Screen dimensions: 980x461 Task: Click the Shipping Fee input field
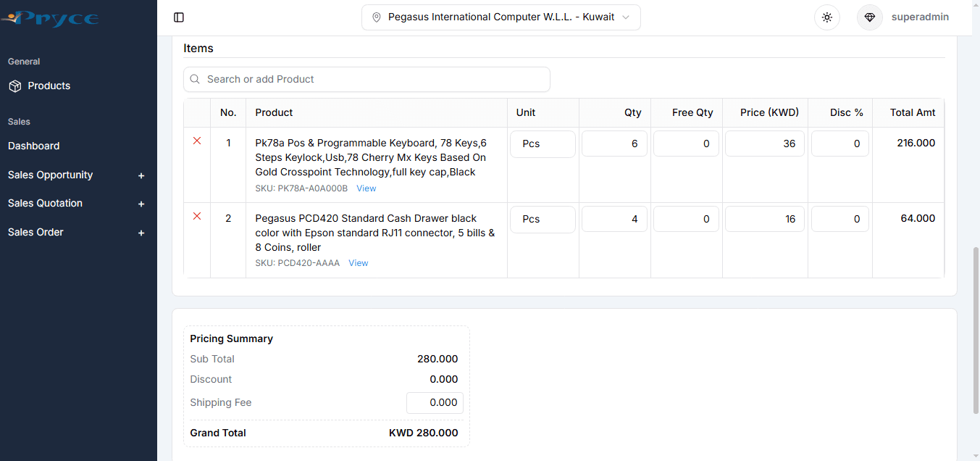click(435, 403)
